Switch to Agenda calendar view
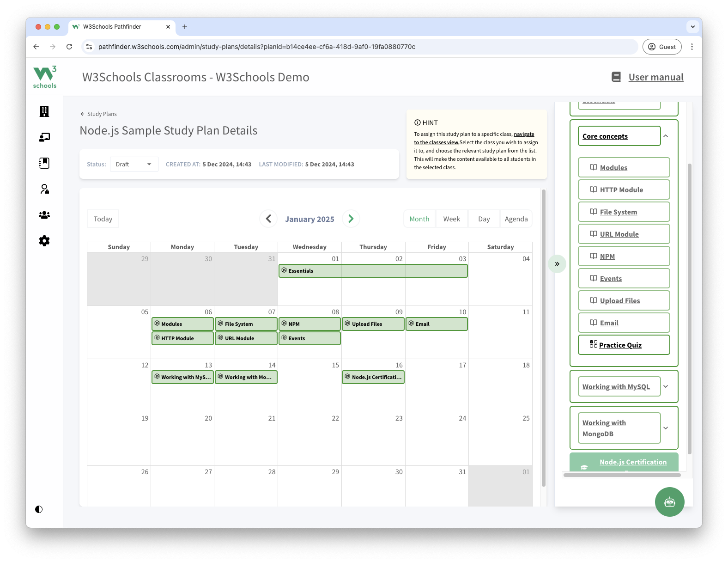The width and height of the screenshot is (728, 562). (516, 219)
